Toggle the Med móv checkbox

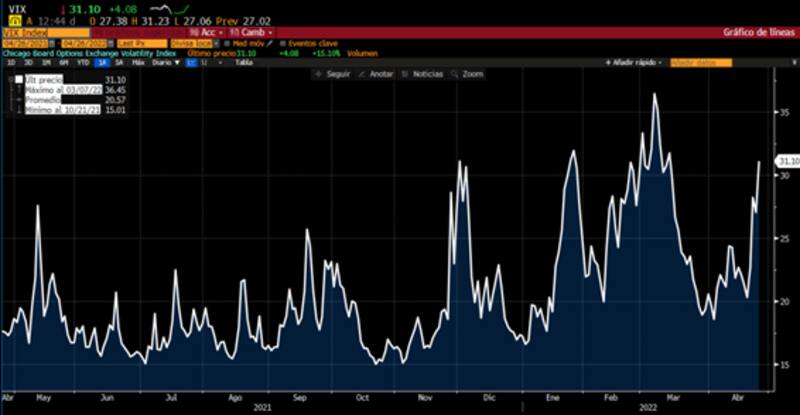tap(228, 44)
